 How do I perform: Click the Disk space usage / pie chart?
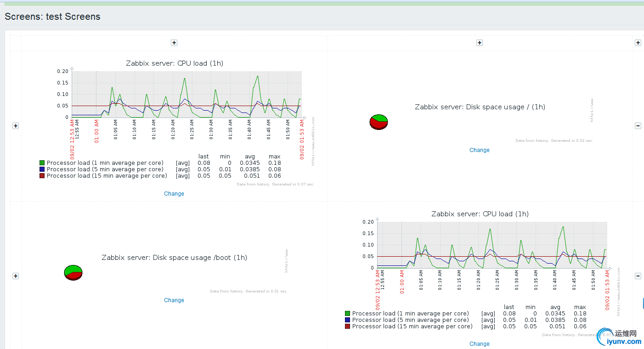(379, 122)
